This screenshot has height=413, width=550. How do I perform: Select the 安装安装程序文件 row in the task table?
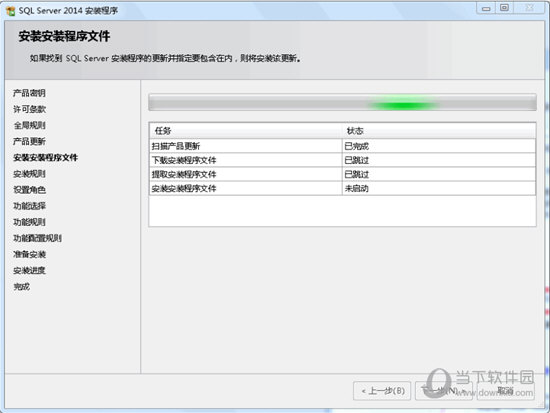[342, 188]
